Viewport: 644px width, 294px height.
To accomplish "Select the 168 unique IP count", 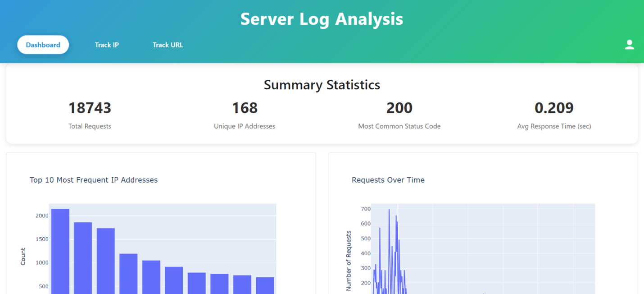I will 245,108.
